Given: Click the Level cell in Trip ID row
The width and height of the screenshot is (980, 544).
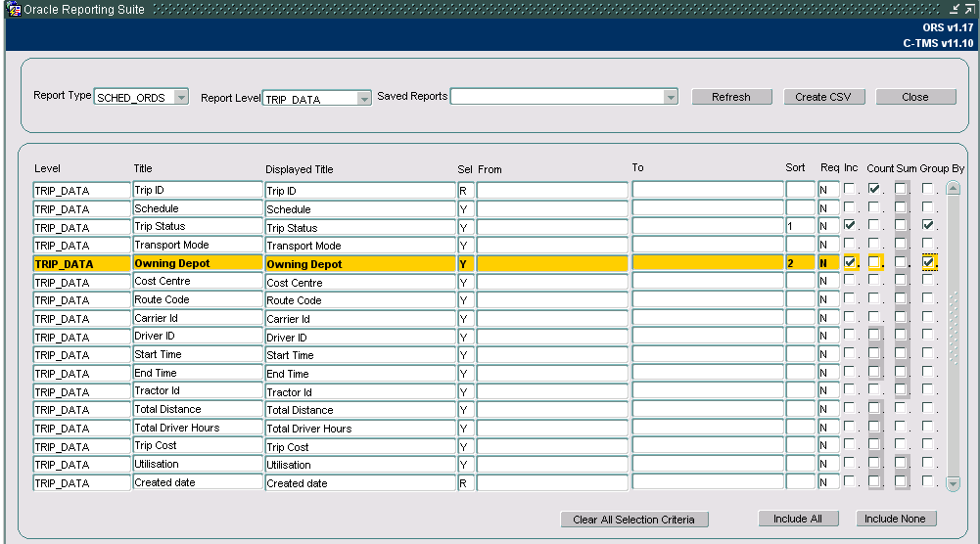Looking at the screenshot, I should pyautogui.click(x=81, y=191).
